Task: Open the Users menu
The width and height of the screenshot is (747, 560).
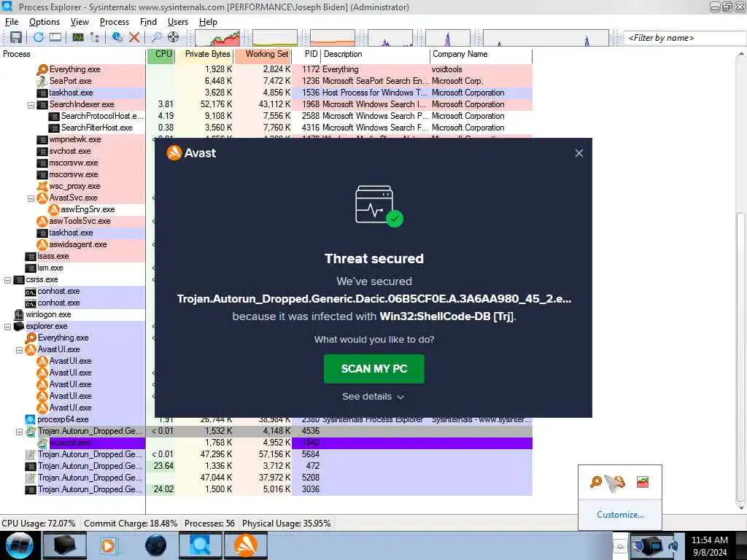Action: click(x=178, y=22)
